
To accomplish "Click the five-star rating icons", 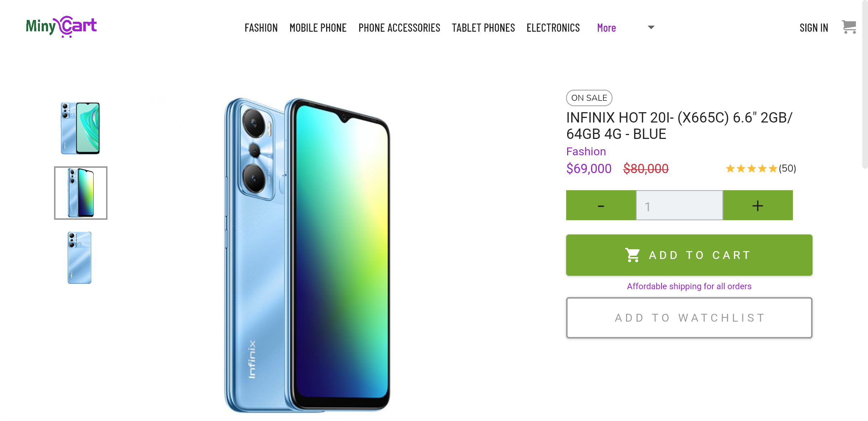I will [751, 168].
